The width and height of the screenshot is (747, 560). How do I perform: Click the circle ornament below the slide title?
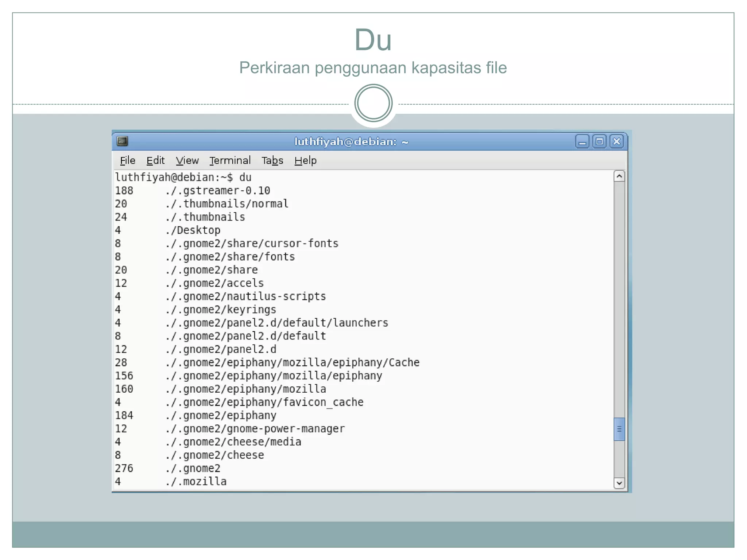(x=373, y=104)
